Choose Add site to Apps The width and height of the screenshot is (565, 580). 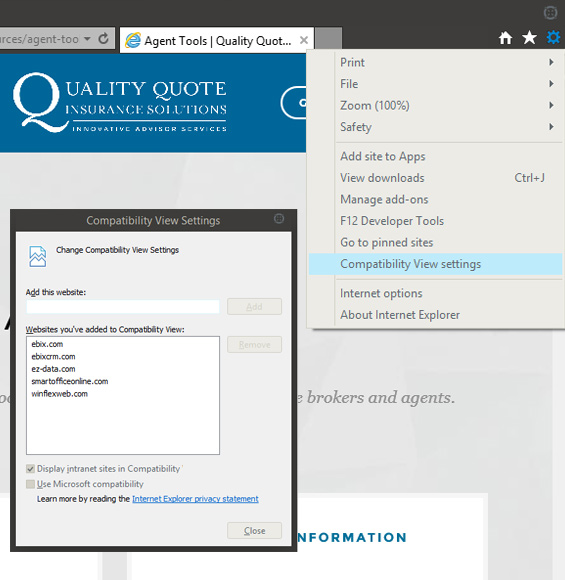435,156
